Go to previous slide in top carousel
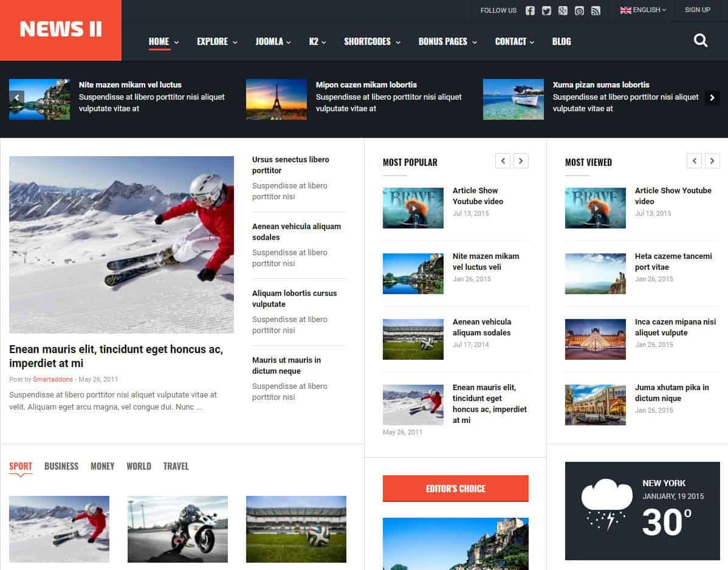Image resolution: width=728 pixels, height=570 pixels. (16, 97)
